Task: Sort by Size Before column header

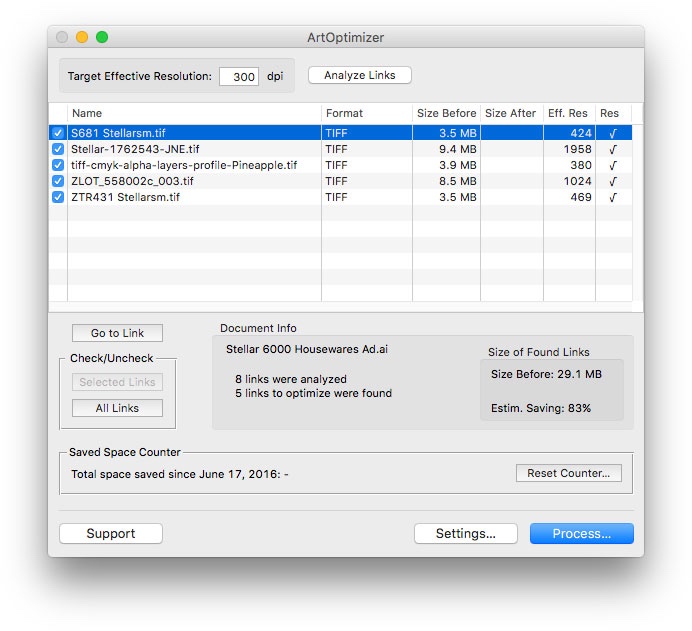Action: 446,113
